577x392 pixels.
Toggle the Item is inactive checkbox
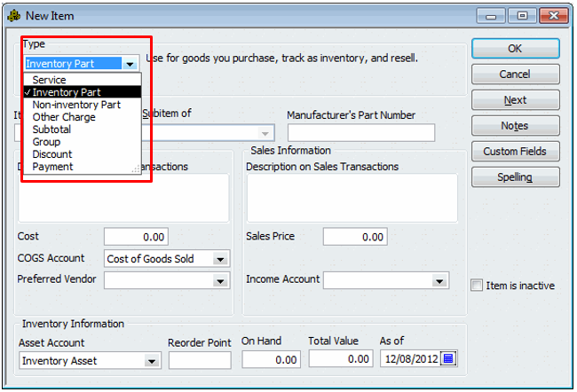[477, 286]
